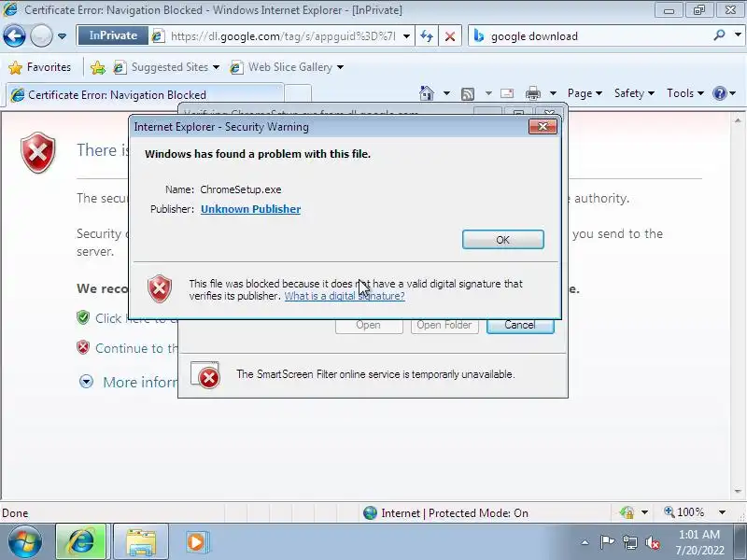Click the status bar security lock icon
Image resolution: width=747 pixels, height=560 pixels.
(x=627, y=512)
